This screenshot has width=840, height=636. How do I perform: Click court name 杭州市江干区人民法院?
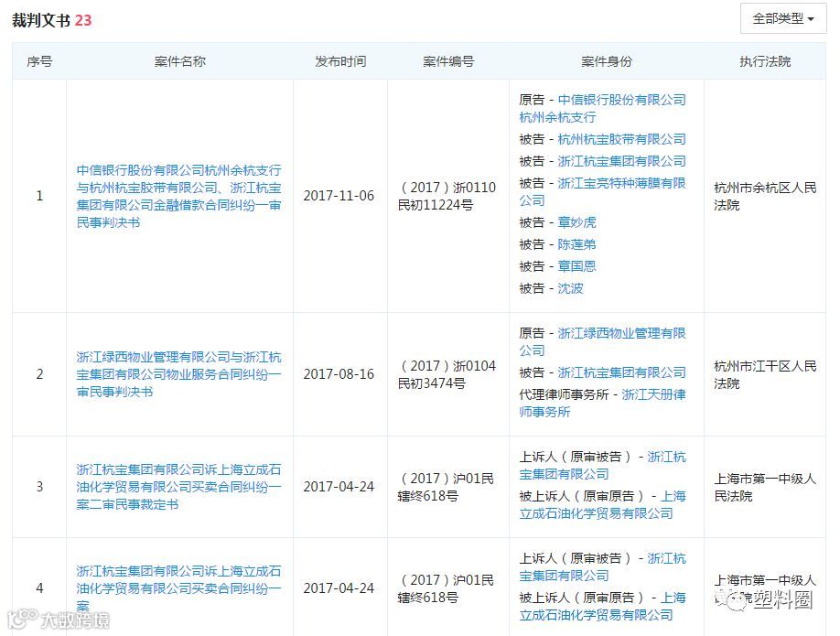pyautogui.click(x=765, y=374)
